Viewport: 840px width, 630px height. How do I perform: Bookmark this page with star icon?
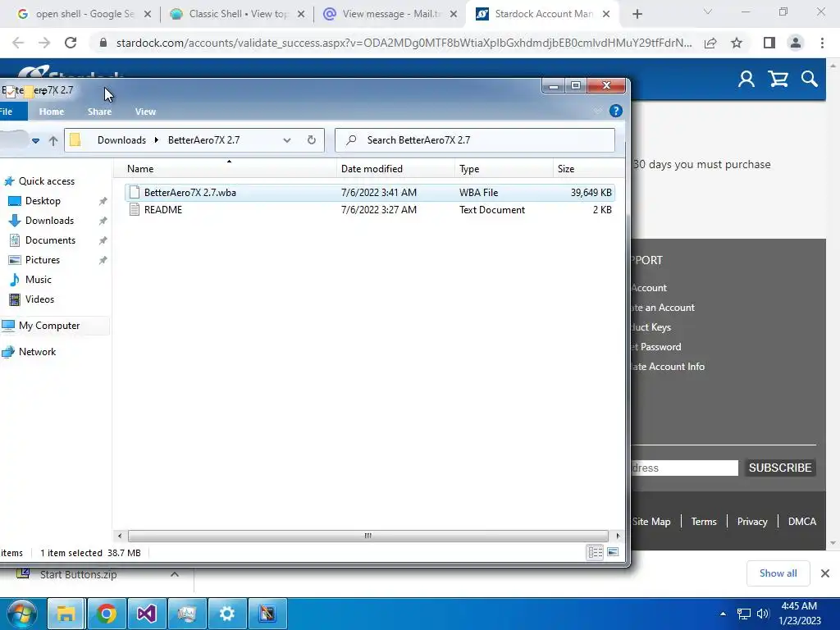(x=737, y=43)
